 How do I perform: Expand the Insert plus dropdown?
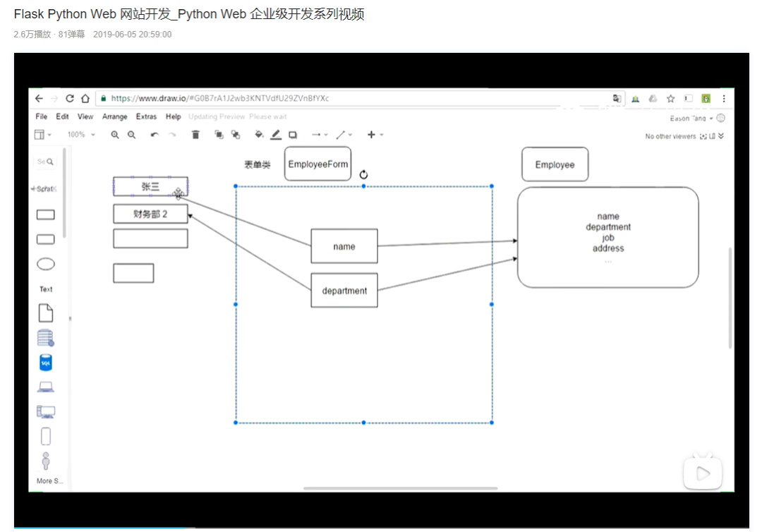[375, 135]
